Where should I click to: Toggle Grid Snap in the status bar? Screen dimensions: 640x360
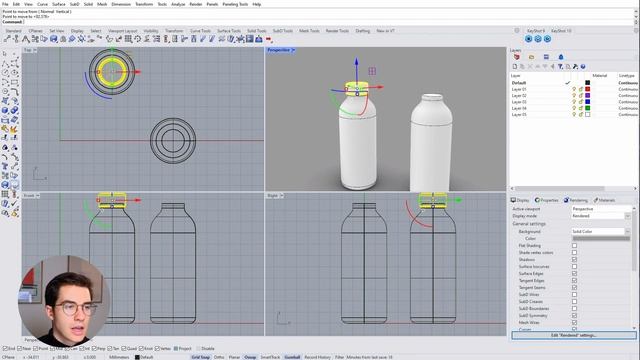(x=200, y=357)
